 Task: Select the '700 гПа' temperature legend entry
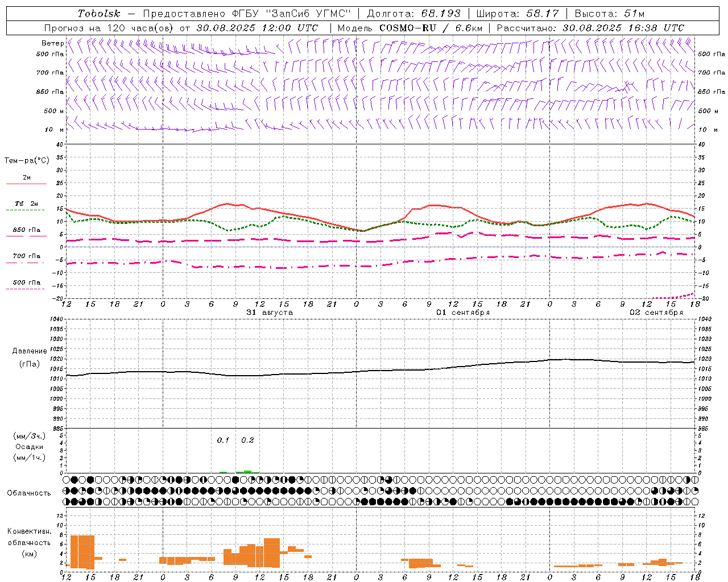click(x=27, y=256)
